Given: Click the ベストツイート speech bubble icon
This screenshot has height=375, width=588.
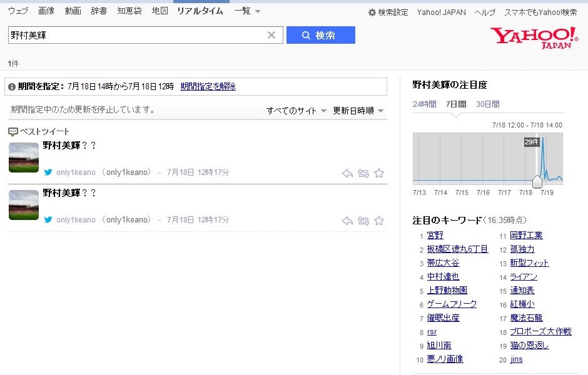Looking at the screenshot, I should click(13, 131).
